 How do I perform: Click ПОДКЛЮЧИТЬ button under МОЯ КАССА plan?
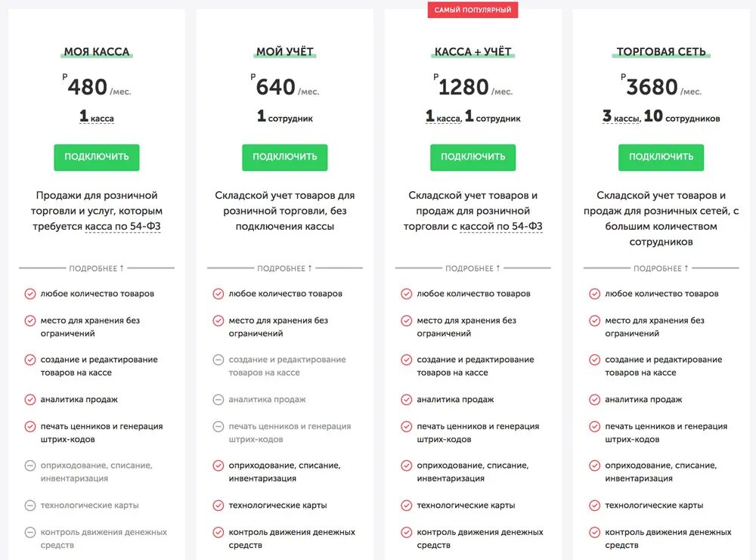[97, 157]
